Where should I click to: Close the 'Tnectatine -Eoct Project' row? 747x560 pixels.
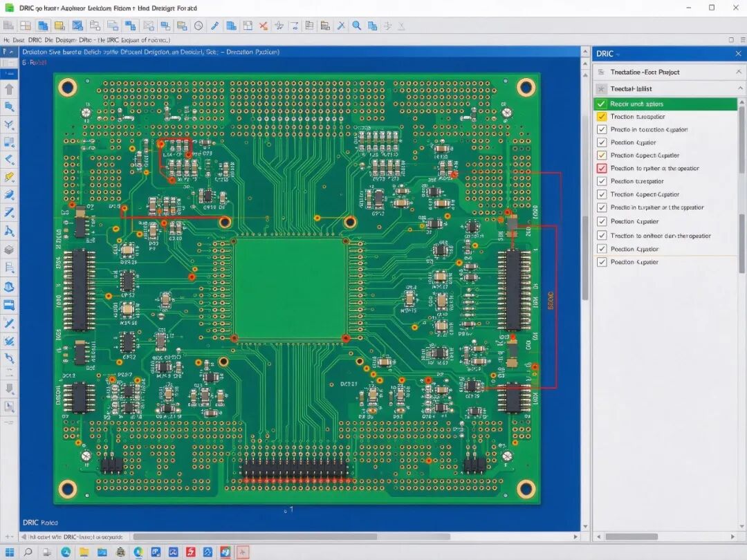point(739,72)
